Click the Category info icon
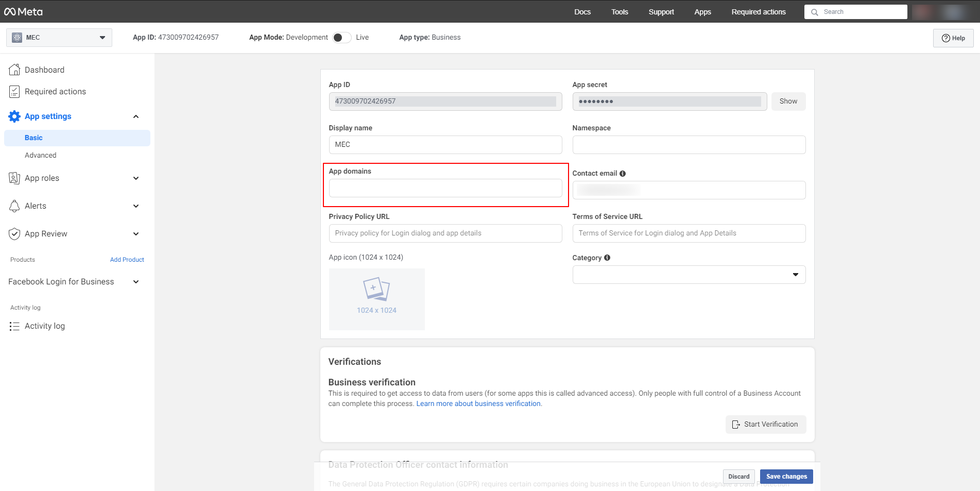 coord(607,258)
